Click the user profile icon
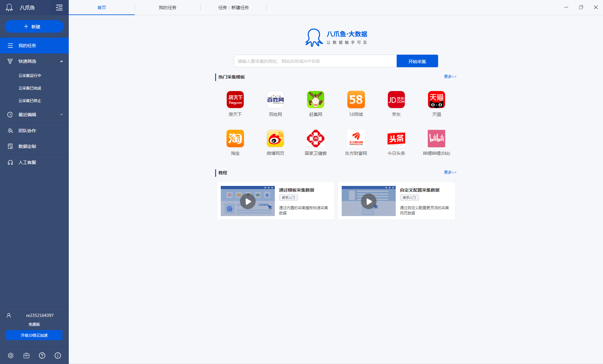 point(9,315)
